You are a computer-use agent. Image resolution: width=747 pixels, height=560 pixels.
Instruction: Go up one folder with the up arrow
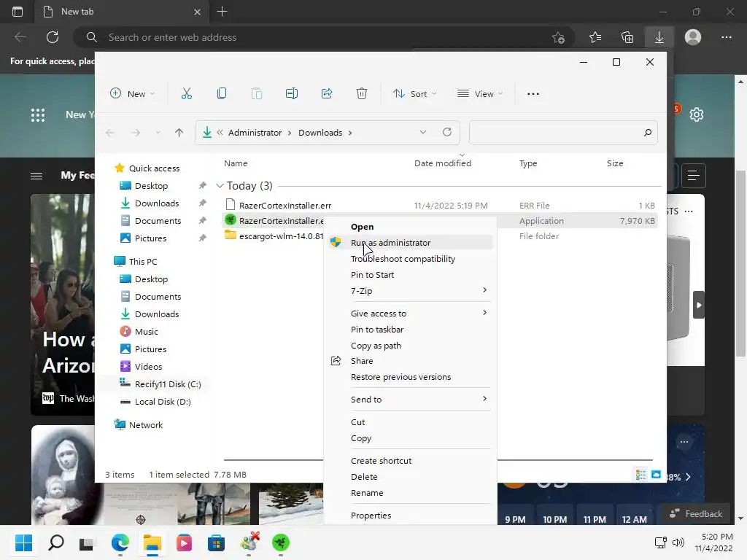click(179, 133)
